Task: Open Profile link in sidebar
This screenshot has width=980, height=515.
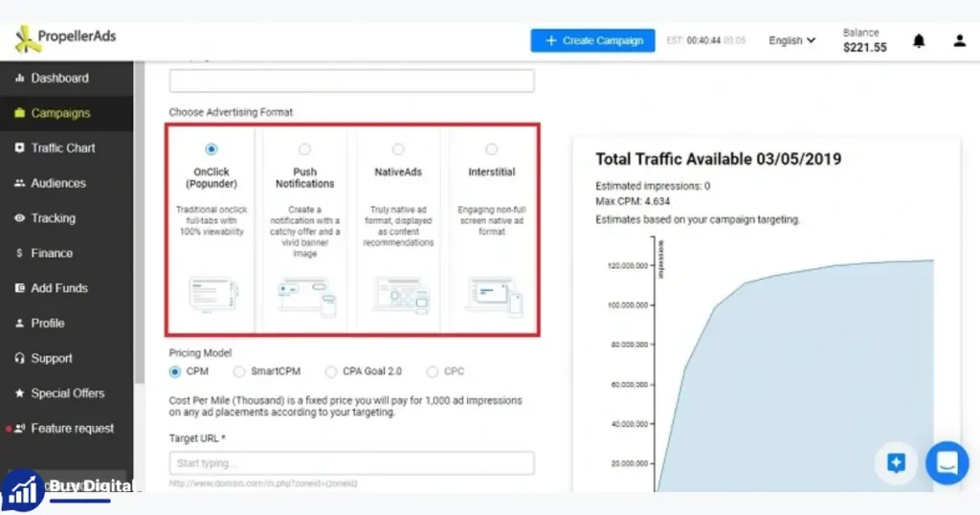Action: [66, 324]
